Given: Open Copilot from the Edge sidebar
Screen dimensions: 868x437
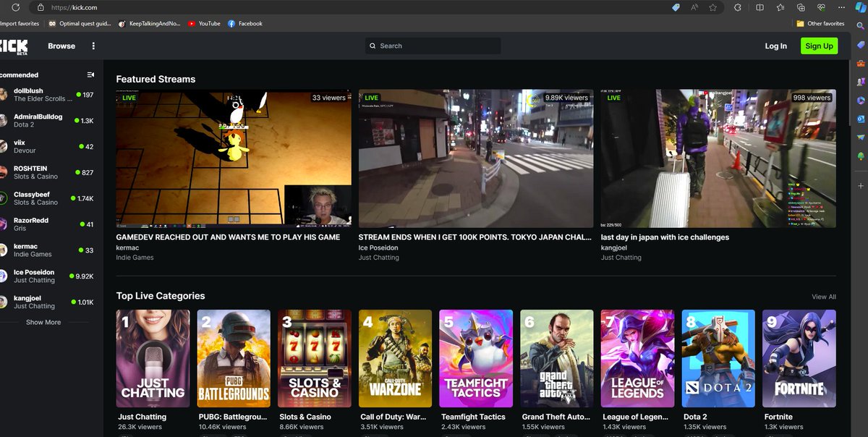Looking at the screenshot, I should point(860,8).
